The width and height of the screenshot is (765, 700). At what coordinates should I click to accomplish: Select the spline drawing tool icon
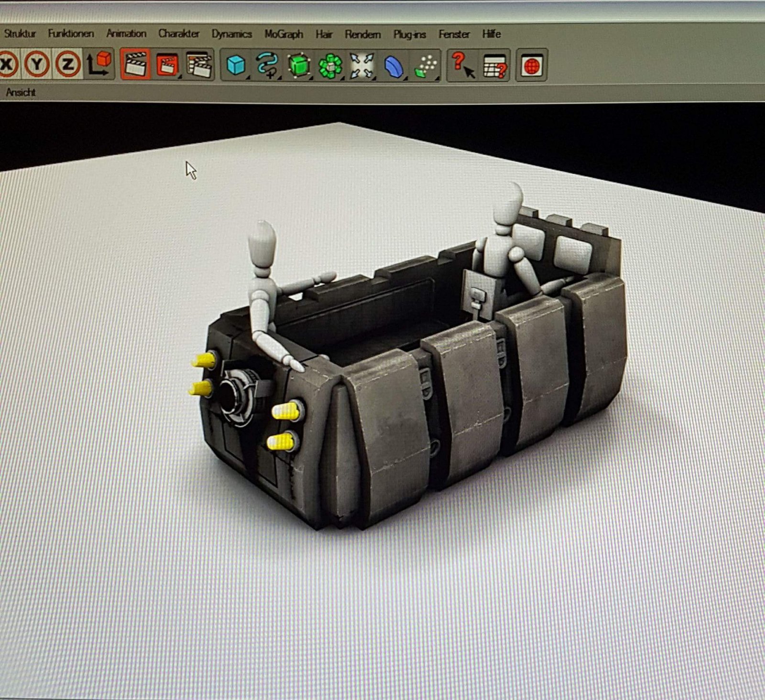(x=267, y=65)
